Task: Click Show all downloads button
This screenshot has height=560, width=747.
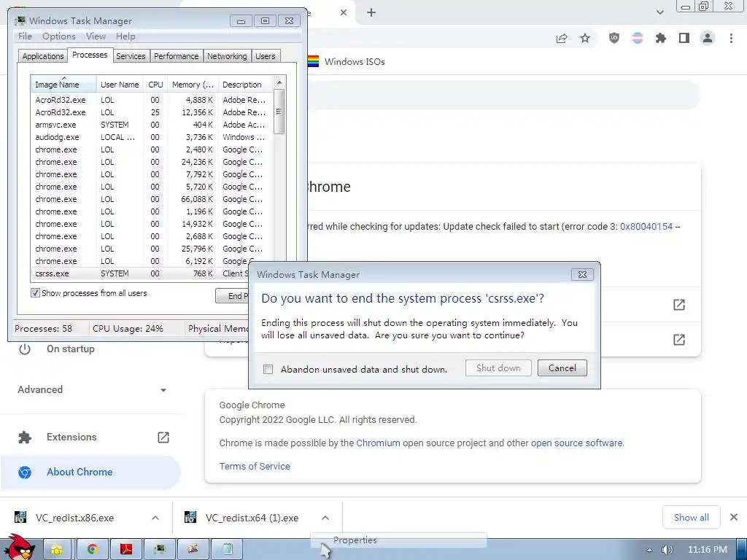Action: (692, 517)
